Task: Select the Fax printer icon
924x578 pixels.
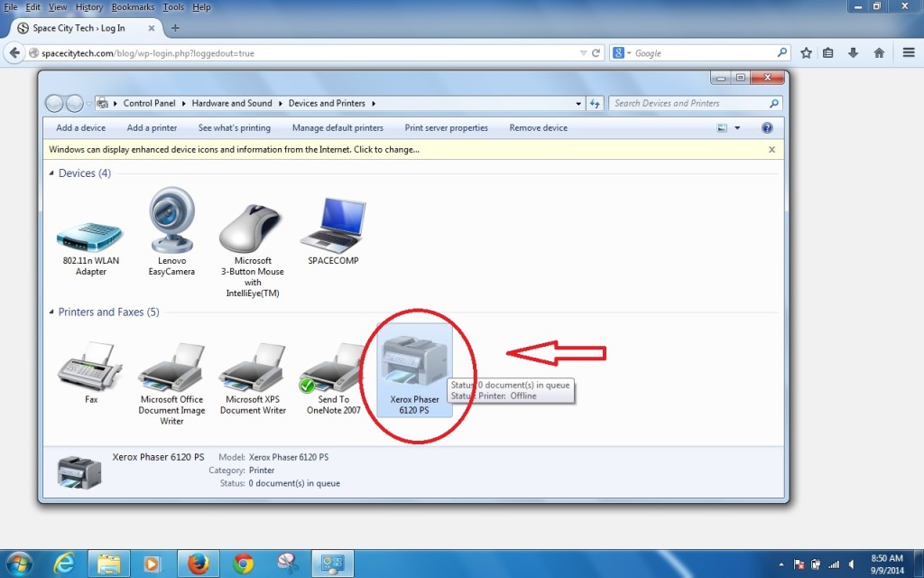Action: (91, 372)
